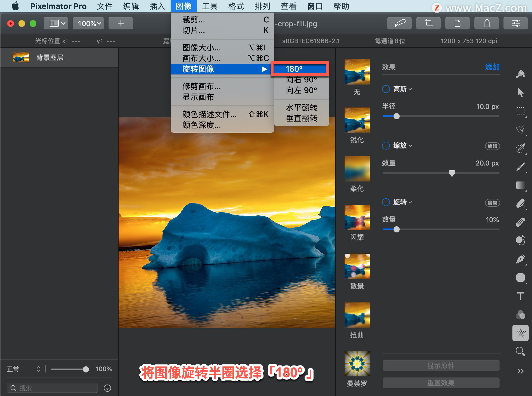Open the 100% zoom level dropdown

[x=88, y=23]
